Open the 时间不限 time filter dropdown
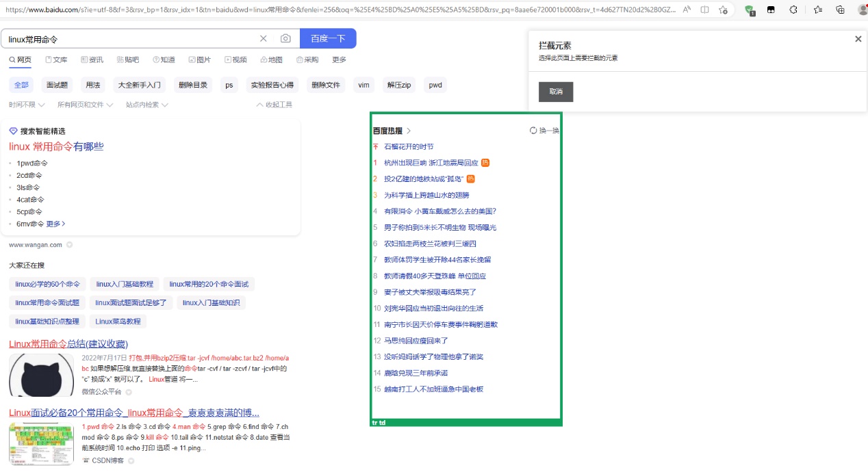Screen dimensions: 868x472 [x=27, y=105]
